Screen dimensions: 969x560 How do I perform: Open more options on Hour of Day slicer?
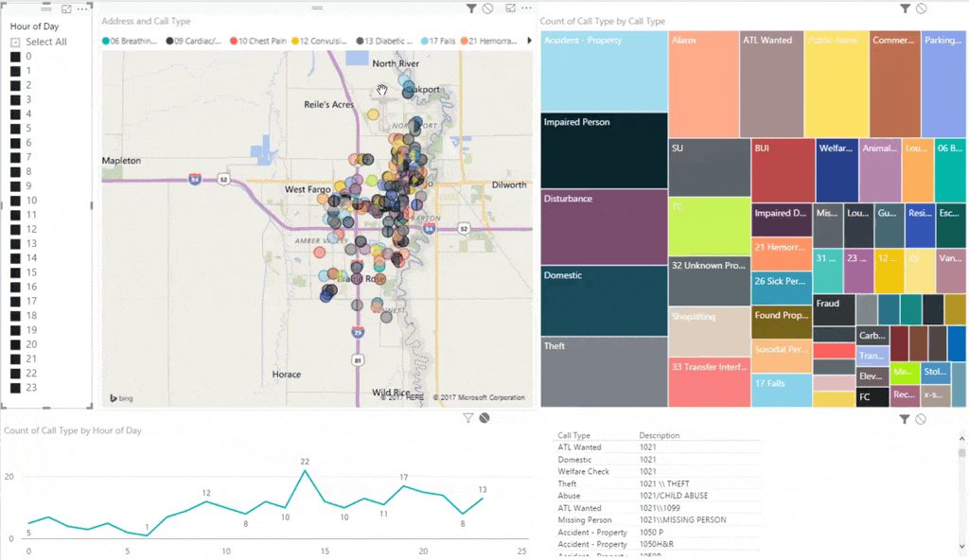point(80,9)
